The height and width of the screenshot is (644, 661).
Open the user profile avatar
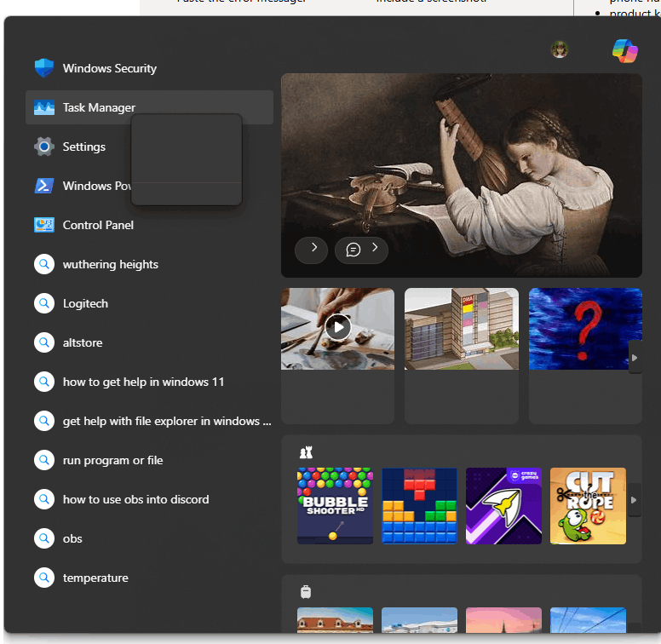[560, 49]
